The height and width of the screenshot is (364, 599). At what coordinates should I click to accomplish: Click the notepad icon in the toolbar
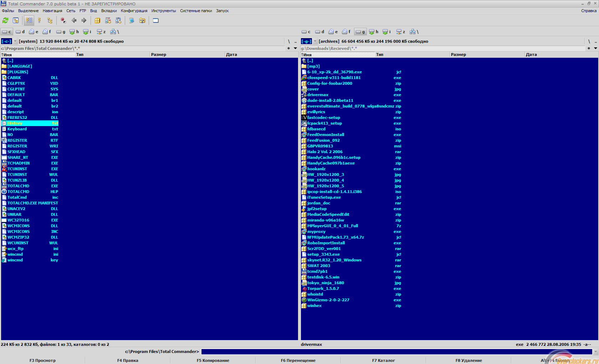pos(132,20)
